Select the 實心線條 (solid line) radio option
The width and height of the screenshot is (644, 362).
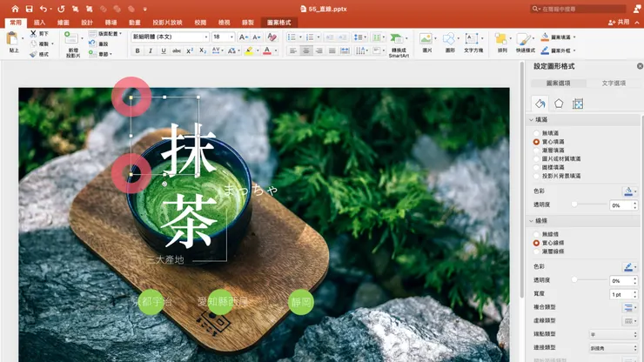tap(536, 243)
